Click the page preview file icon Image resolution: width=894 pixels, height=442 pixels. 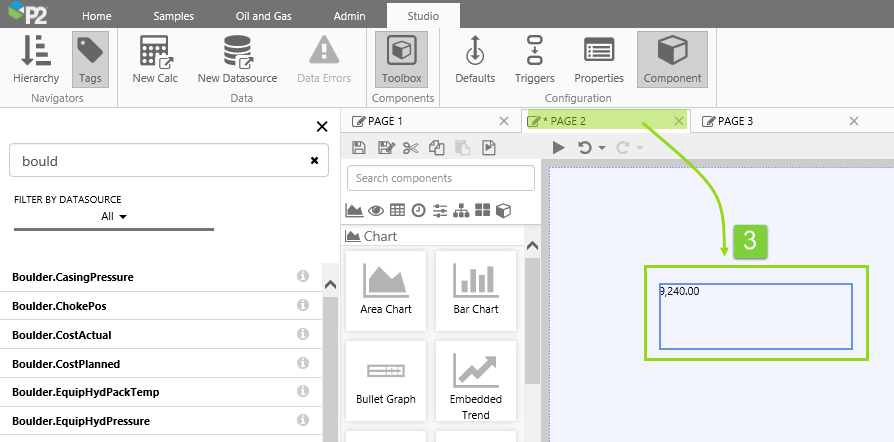point(489,148)
